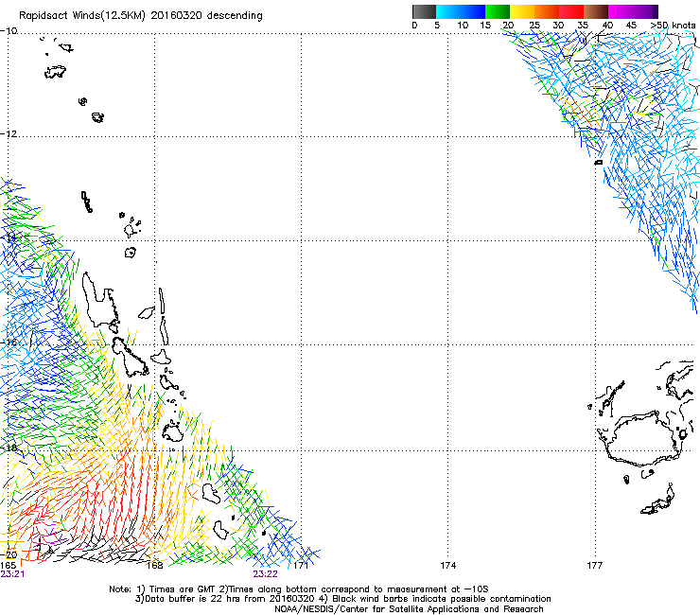Click the '15' legend scale label
This screenshot has width=700, height=615.
(x=485, y=25)
